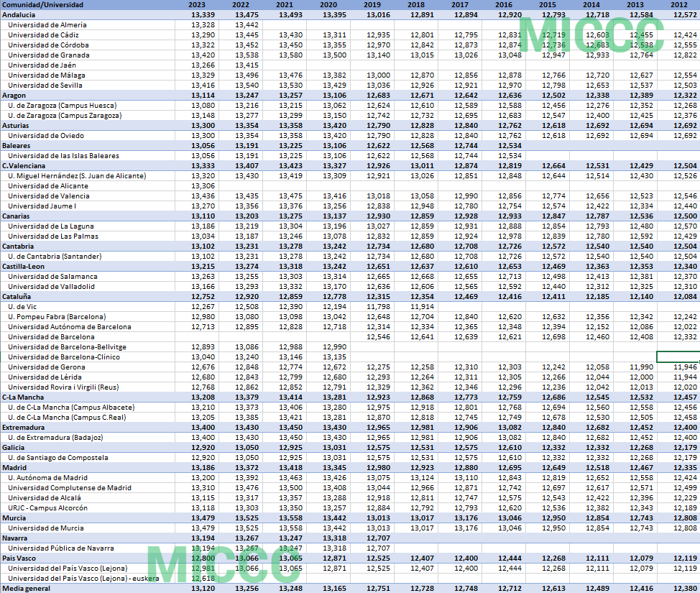The image size is (700, 593).
Task: Click the Universidad de Murcia row label
Action: tap(46, 528)
